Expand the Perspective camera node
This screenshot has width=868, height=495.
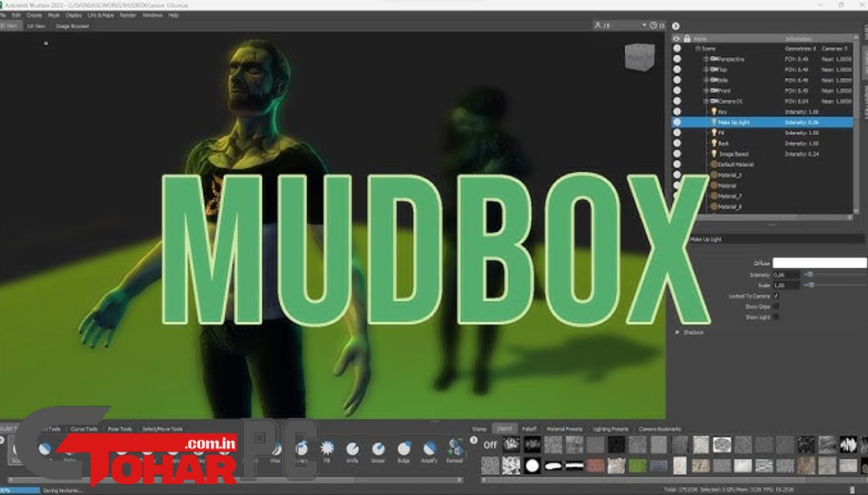706,59
